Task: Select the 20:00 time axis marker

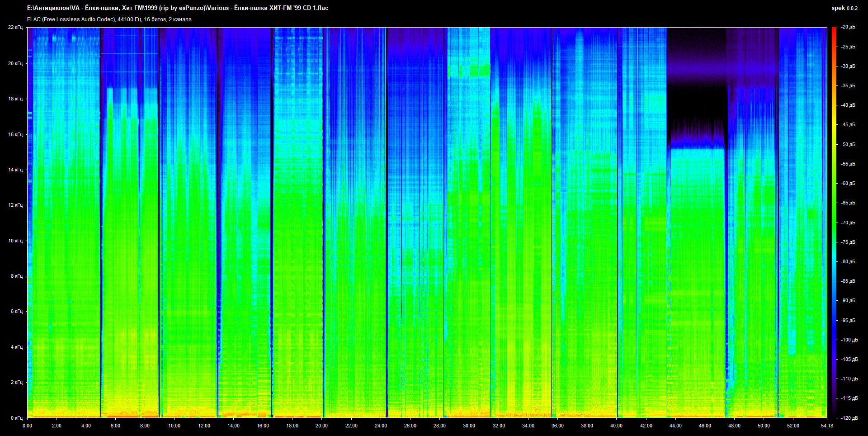Action: 321,426
